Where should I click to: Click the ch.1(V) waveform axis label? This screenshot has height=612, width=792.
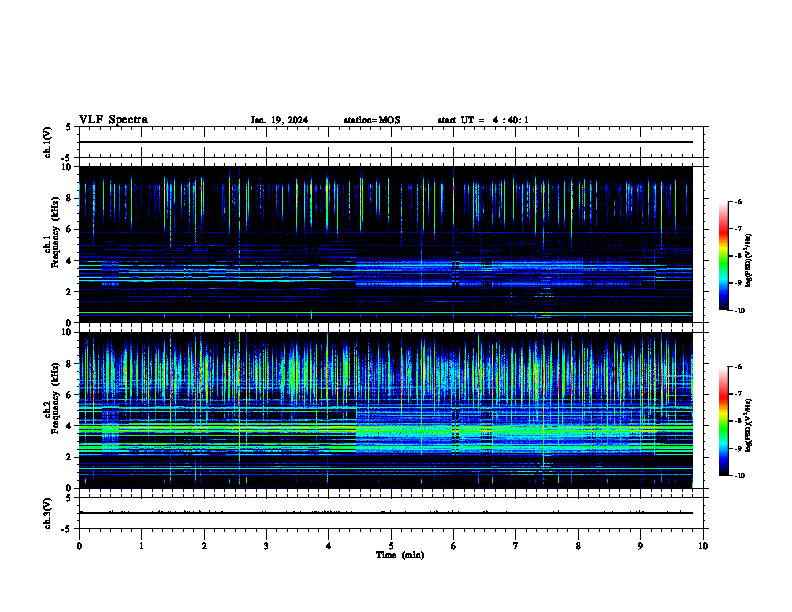coord(47,142)
